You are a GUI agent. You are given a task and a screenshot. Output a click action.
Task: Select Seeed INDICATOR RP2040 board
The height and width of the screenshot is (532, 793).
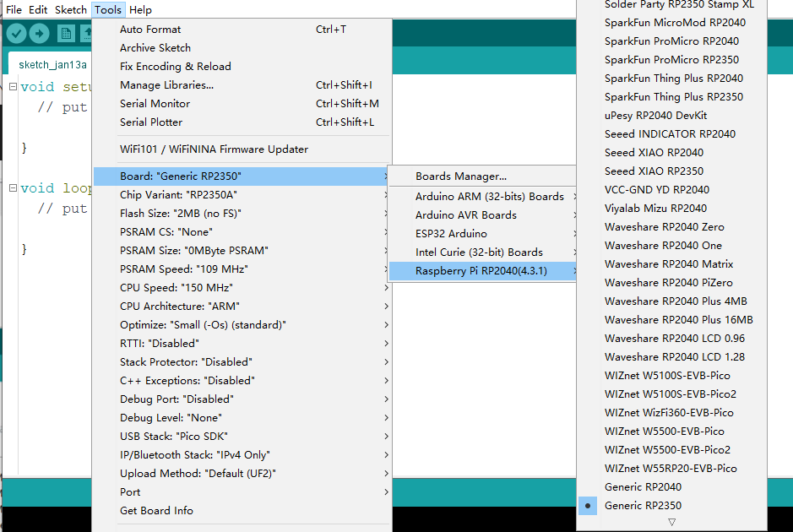(672, 134)
